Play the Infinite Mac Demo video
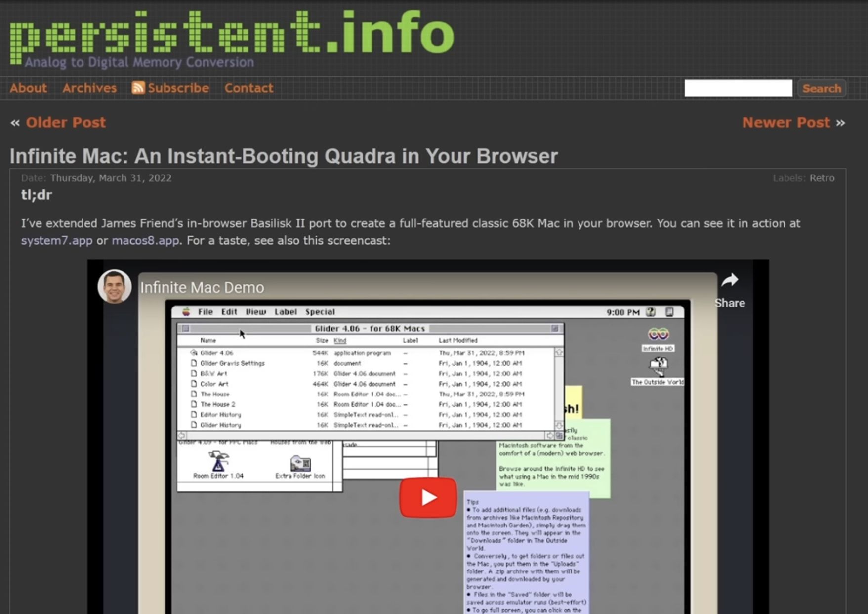This screenshot has width=868, height=614. [x=428, y=497]
